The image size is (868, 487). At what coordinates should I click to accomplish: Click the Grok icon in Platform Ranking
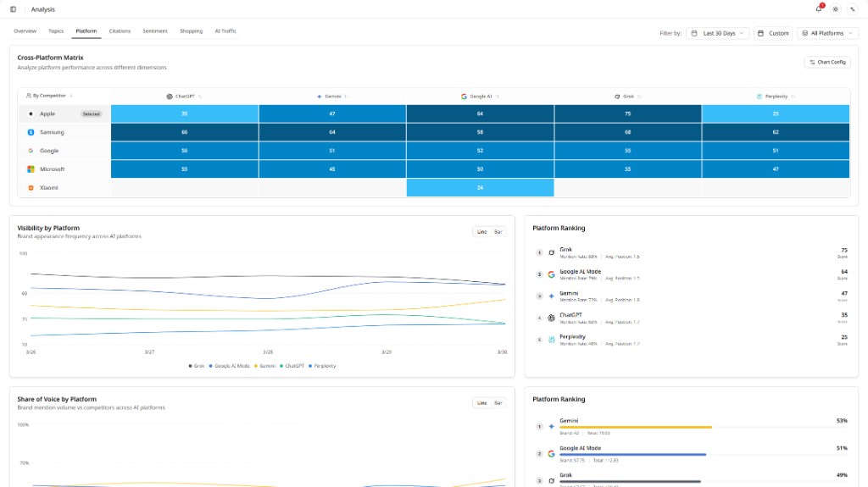[x=551, y=253]
